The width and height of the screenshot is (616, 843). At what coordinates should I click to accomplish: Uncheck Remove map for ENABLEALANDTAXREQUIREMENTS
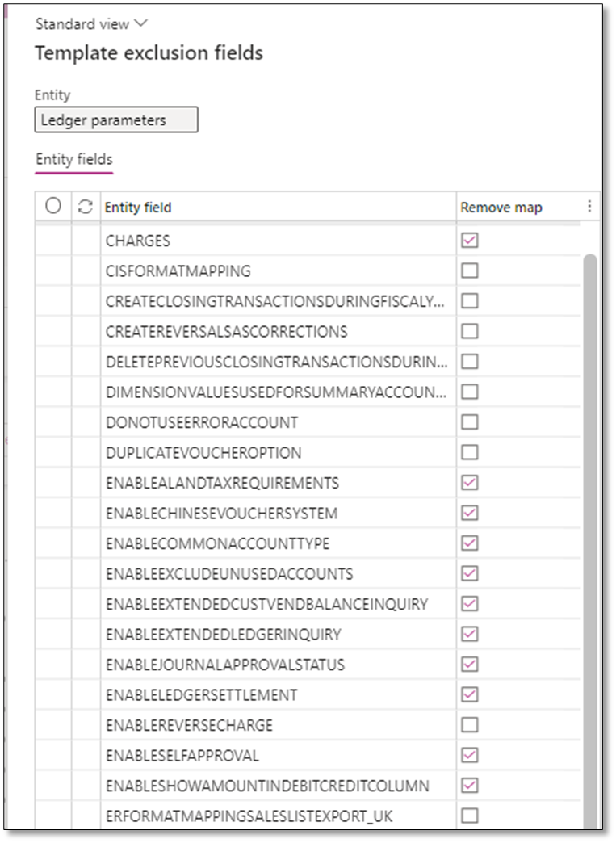pyautogui.click(x=470, y=482)
